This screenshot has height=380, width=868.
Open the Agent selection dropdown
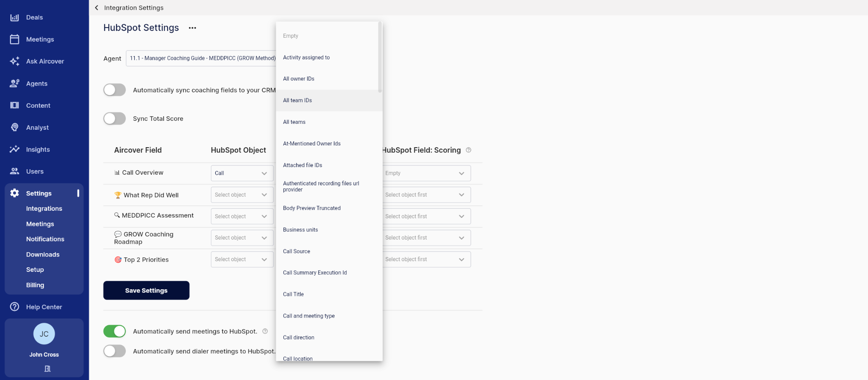pyautogui.click(x=201, y=58)
